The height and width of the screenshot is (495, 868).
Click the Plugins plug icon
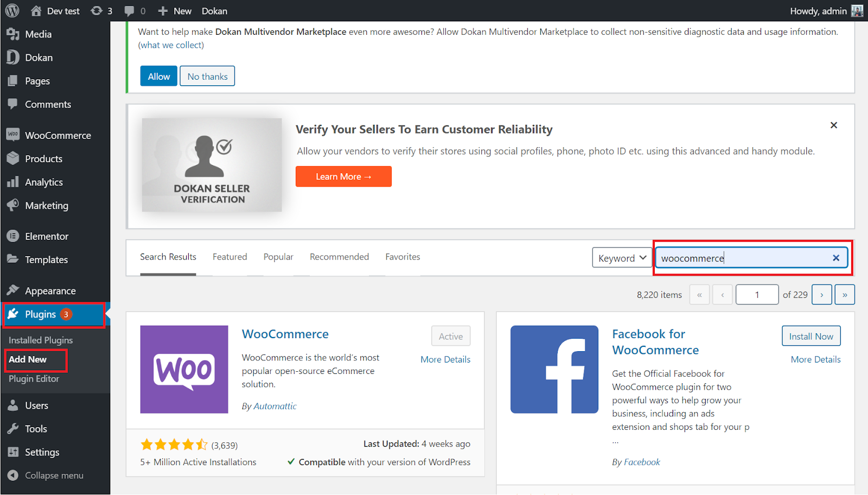click(13, 314)
